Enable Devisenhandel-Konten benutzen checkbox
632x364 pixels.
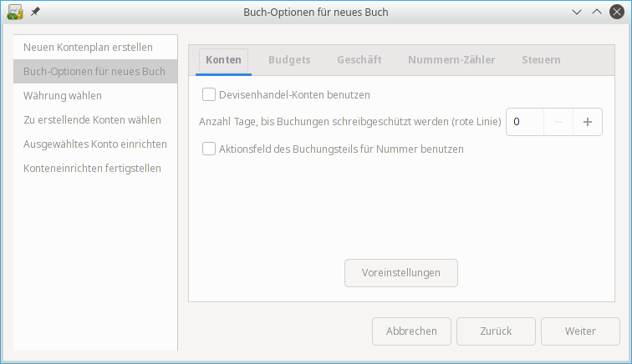coord(209,94)
